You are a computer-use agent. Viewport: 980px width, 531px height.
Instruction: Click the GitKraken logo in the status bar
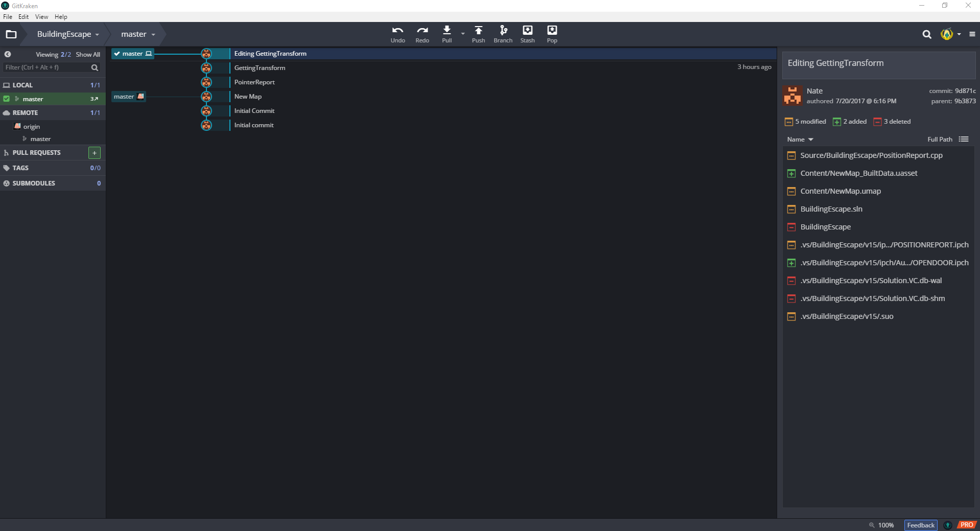948,525
